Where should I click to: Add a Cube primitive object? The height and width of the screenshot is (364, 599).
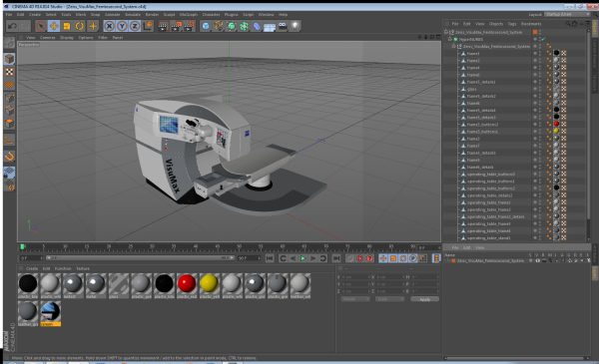[206, 26]
